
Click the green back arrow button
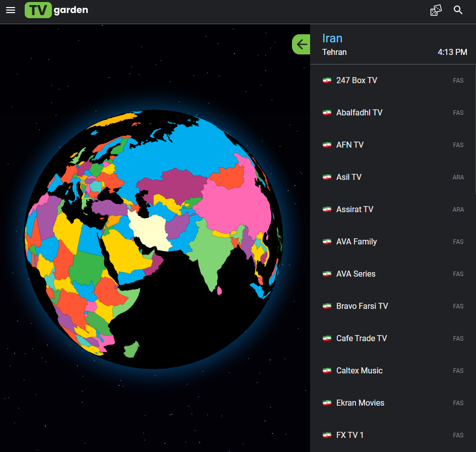301,44
